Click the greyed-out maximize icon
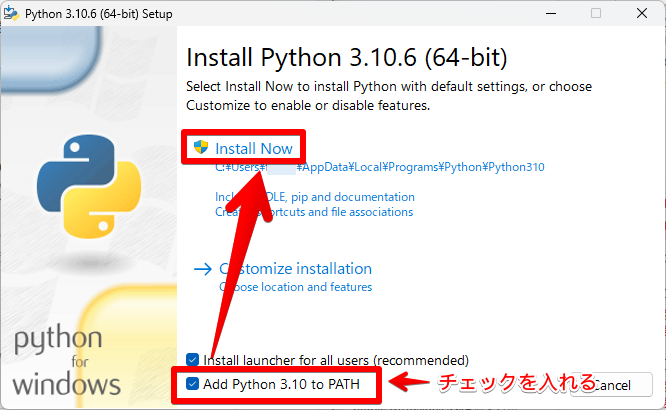666x410 pixels. click(x=596, y=13)
